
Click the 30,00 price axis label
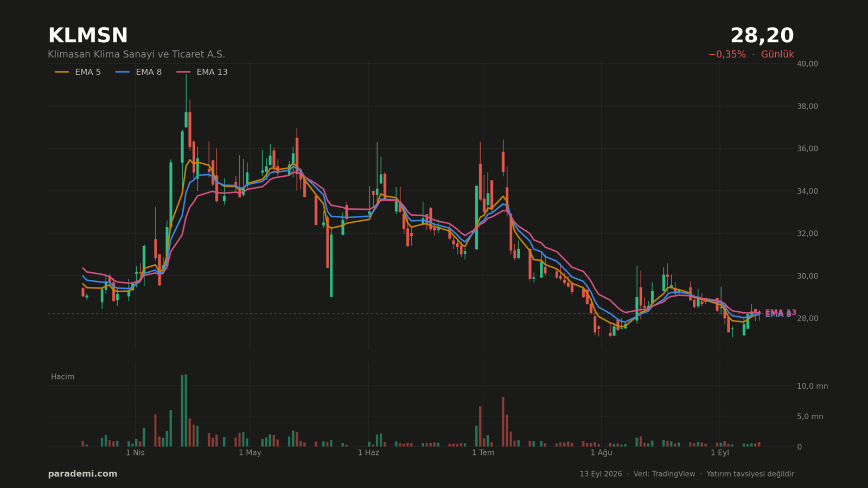coord(807,276)
